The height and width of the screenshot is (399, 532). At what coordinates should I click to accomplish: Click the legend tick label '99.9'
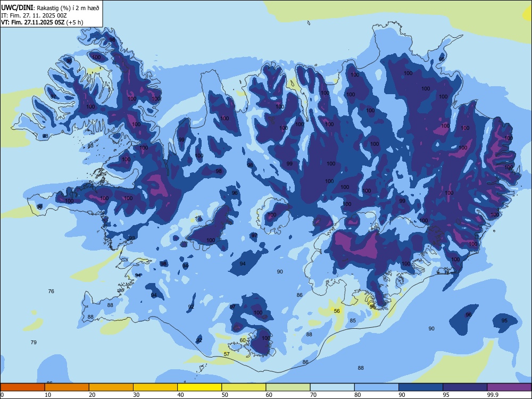tap(492, 395)
